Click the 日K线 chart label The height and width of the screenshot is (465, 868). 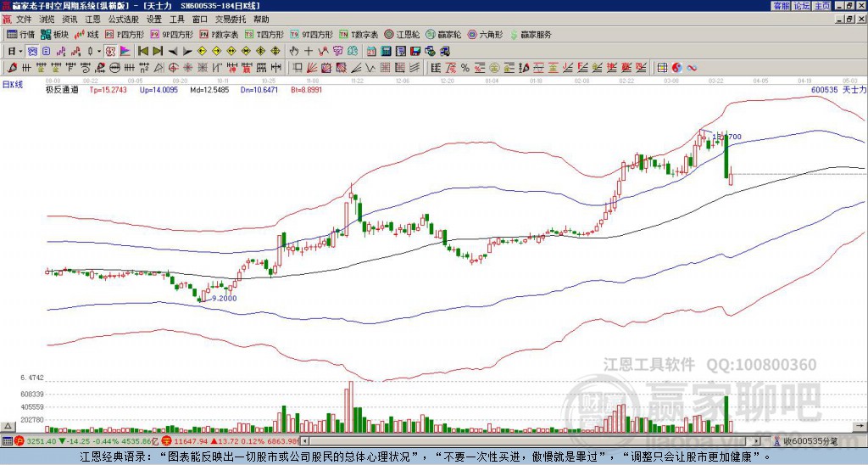(x=12, y=84)
